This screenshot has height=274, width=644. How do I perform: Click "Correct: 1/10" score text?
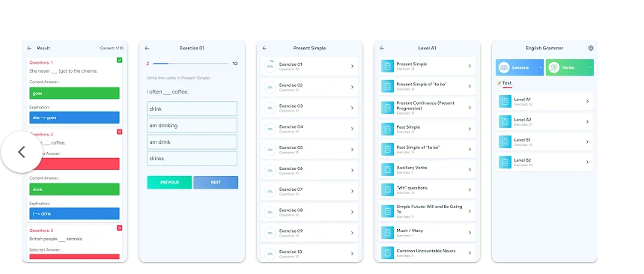112,48
